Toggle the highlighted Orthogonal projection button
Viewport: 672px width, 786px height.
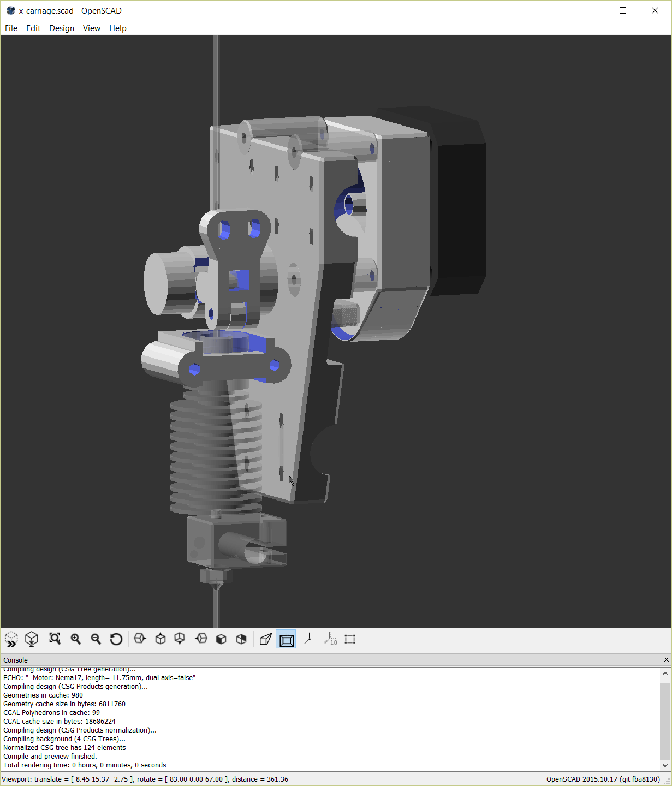(x=287, y=639)
